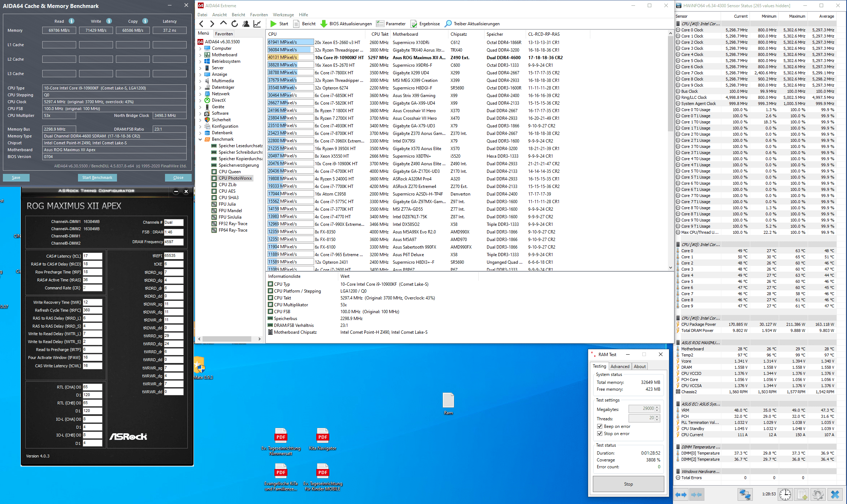The width and height of the screenshot is (847, 504).
Task: Open the Werkzeuge menu
Action: (283, 15)
